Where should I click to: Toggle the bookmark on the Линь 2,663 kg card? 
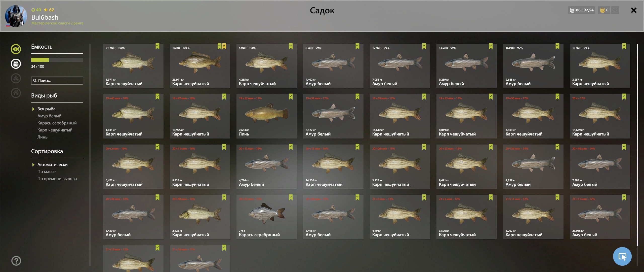tap(291, 96)
